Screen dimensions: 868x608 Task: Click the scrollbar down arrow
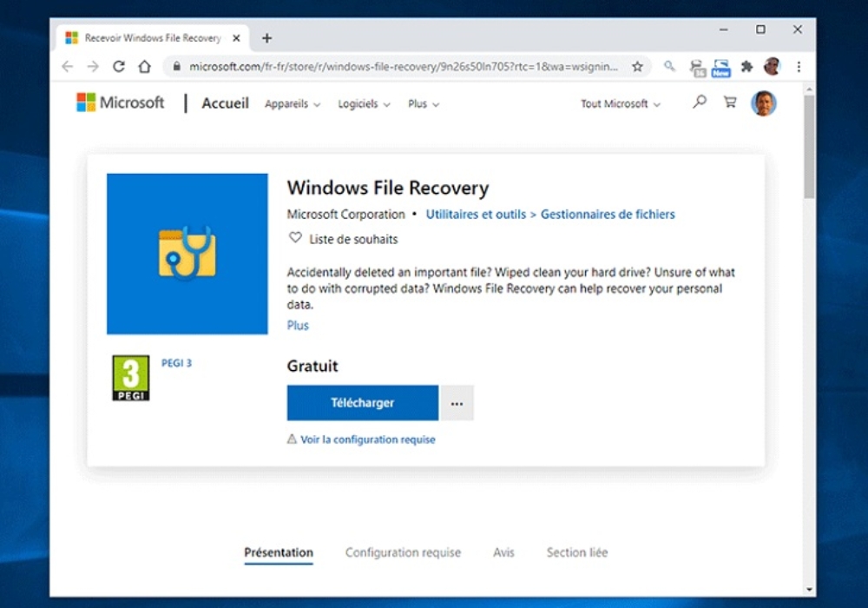(x=809, y=590)
